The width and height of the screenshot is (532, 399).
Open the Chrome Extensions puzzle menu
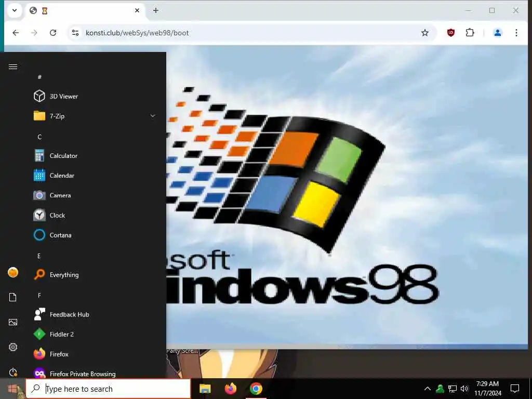pyautogui.click(x=470, y=33)
